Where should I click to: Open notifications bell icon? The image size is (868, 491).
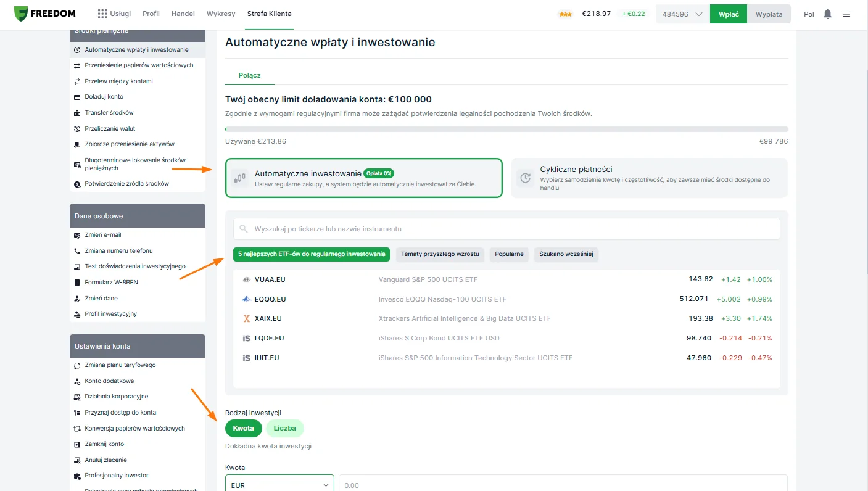point(827,14)
